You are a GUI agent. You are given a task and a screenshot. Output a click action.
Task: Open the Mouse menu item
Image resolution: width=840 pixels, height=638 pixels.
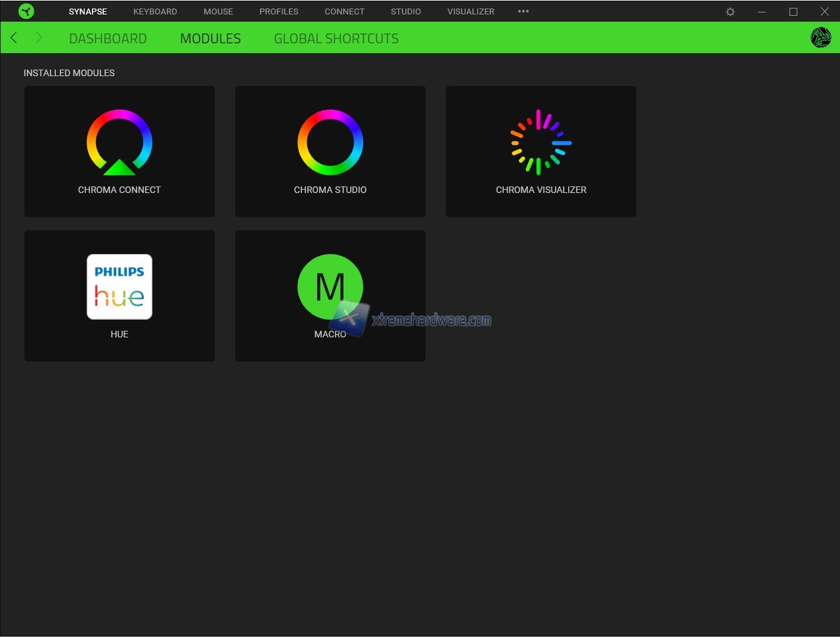218,12
